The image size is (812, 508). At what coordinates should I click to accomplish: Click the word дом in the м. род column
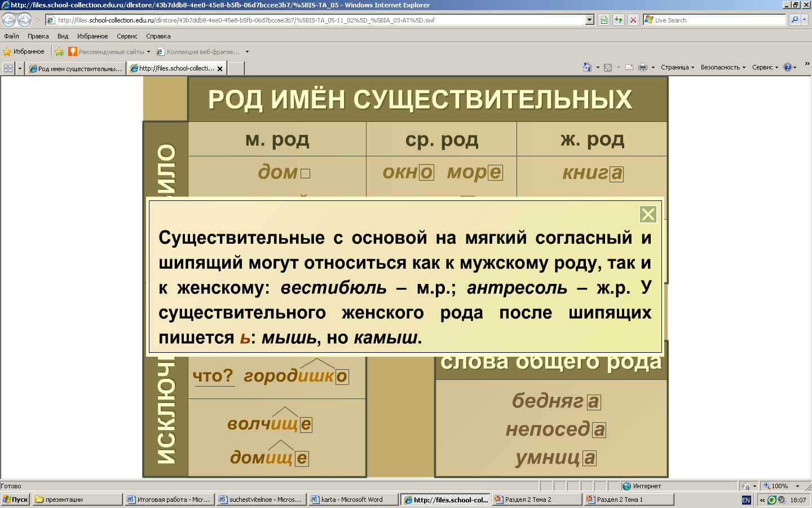click(284, 172)
